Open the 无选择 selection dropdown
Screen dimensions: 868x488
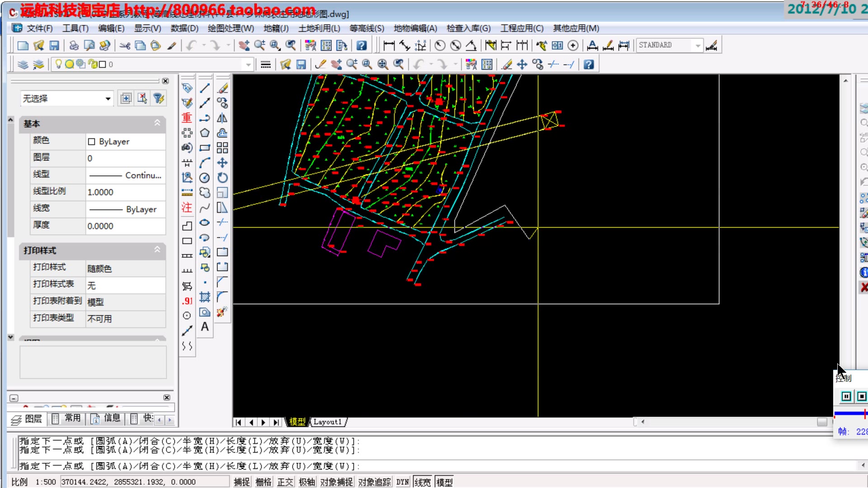point(67,99)
